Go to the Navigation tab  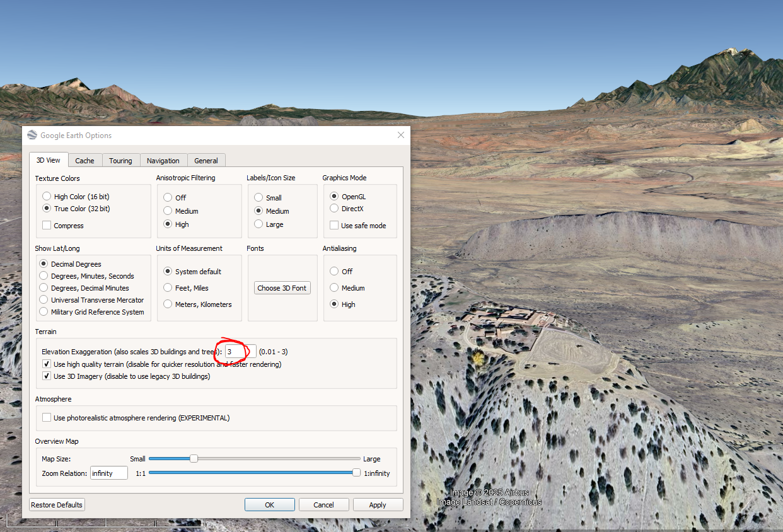pyautogui.click(x=163, y=161)
